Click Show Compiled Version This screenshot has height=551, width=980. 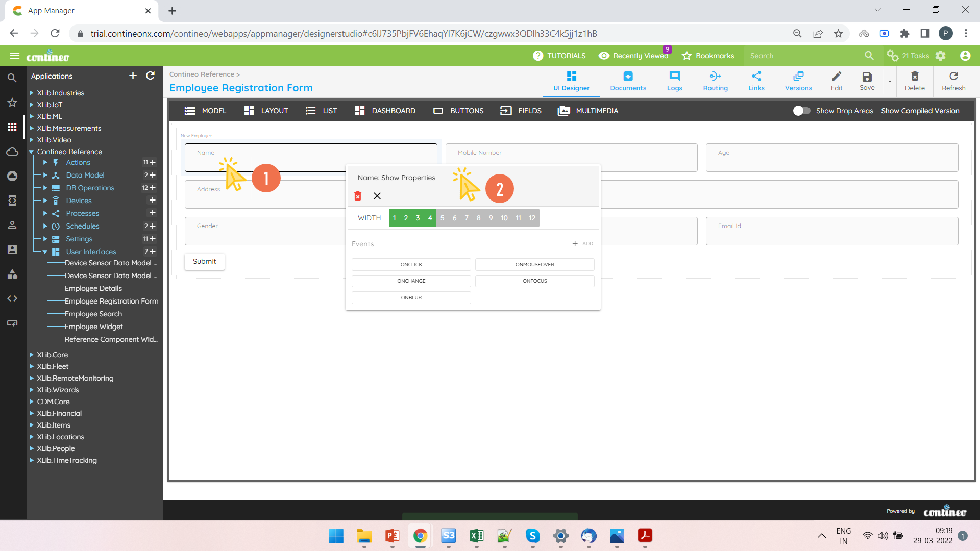920,111
